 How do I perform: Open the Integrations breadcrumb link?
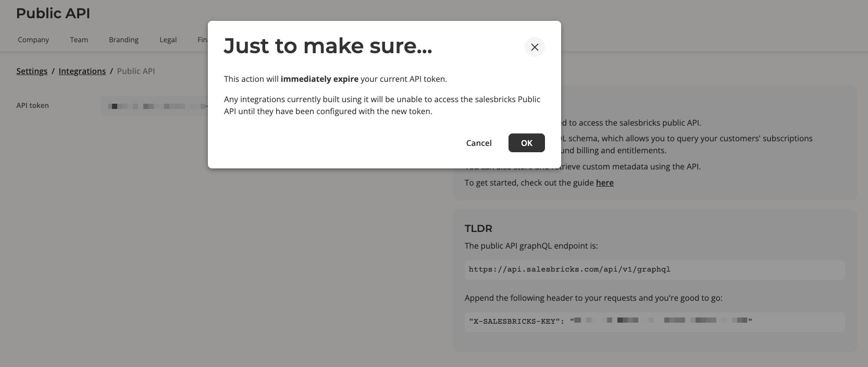tap(82, 71)
